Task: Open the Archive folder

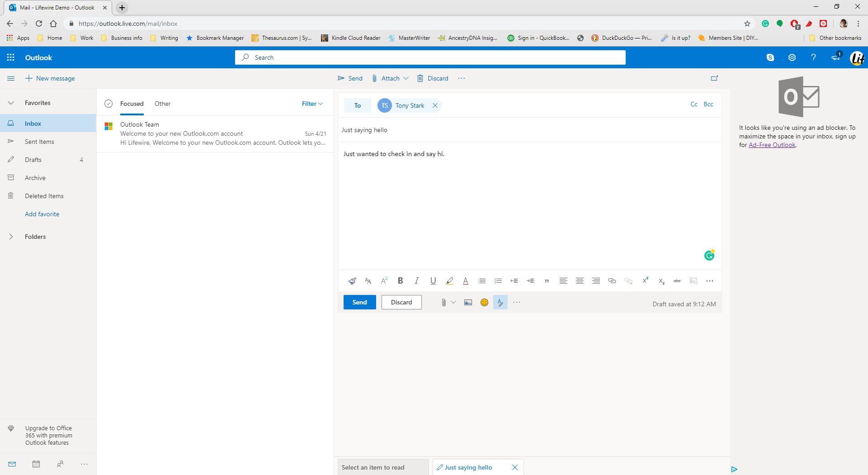Action: click(x=48, y=178)
